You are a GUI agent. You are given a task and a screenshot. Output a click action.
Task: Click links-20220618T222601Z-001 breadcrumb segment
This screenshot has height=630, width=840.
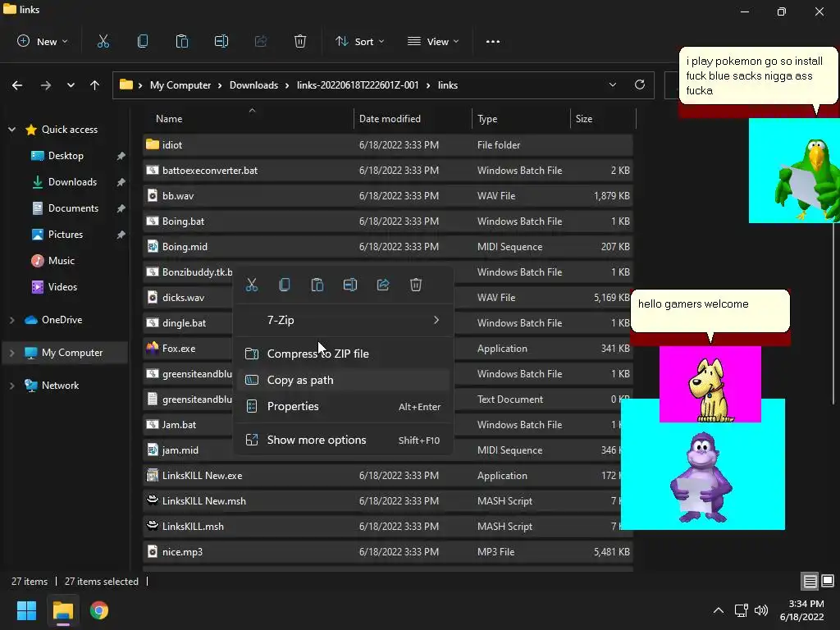click(358, 85)
